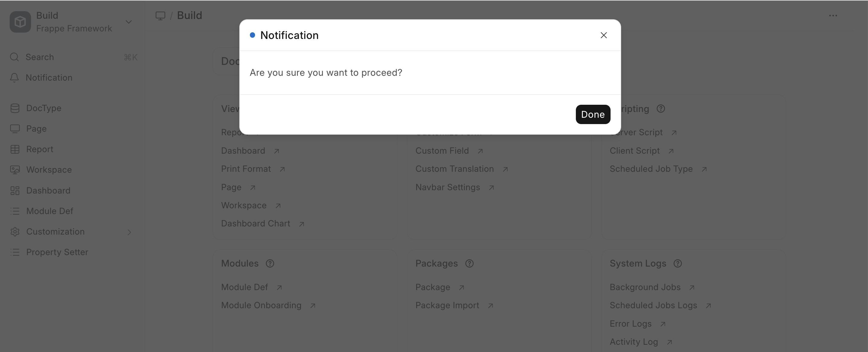This screenshot has height=352, width=868.
Task: Close the Notification dialog with X
Action: coord(604,35)
